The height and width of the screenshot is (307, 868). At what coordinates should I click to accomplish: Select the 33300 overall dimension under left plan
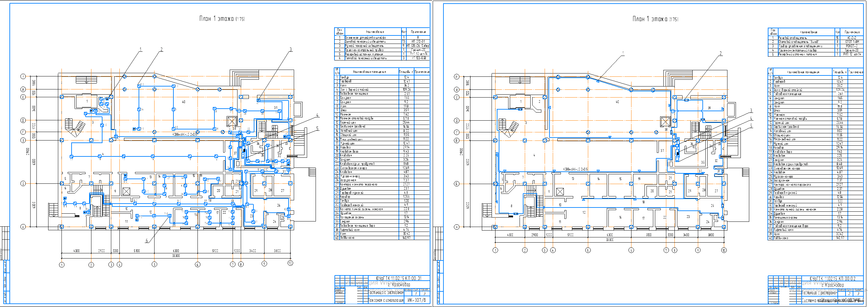(x=176, y=256)
